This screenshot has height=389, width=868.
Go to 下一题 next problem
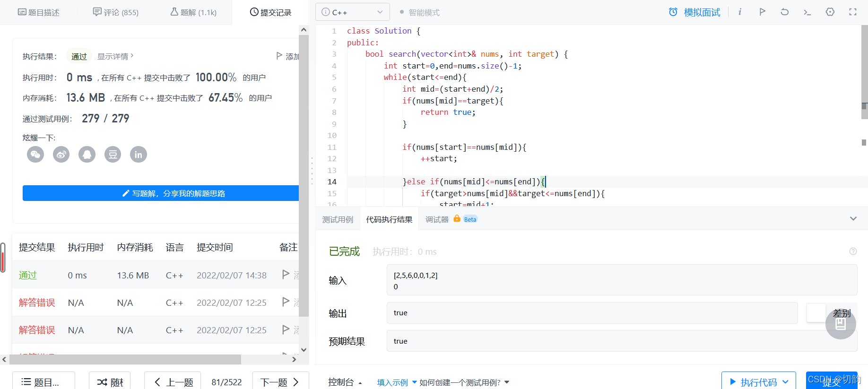(x=280, y=382)
